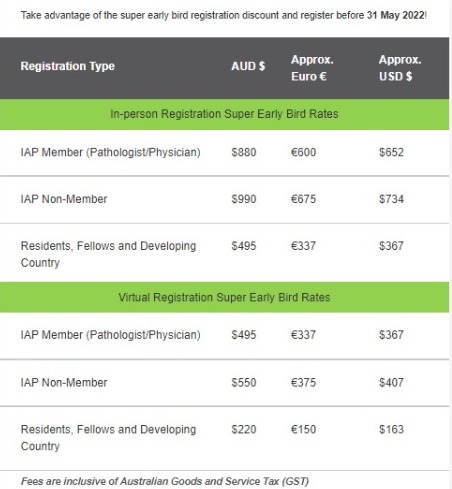452x489 pixels.
Task: Click the €675 Euro amount
Action: pos(303,199)
